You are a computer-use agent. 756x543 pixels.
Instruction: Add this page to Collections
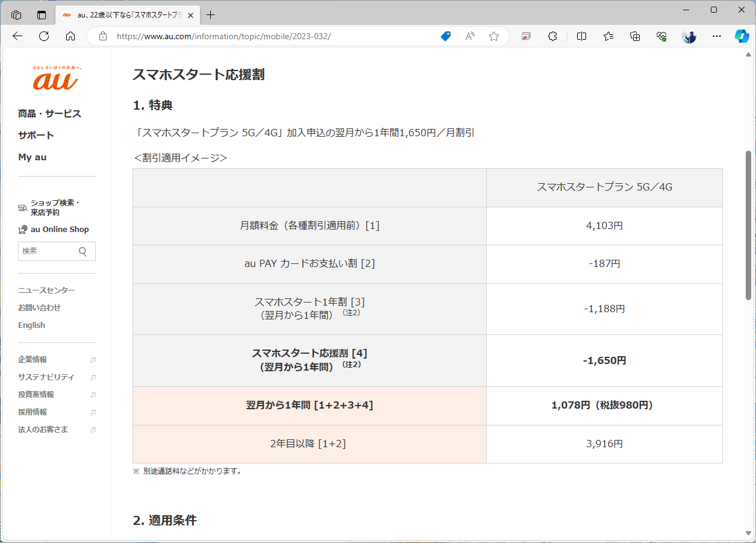tap(634, 36)
